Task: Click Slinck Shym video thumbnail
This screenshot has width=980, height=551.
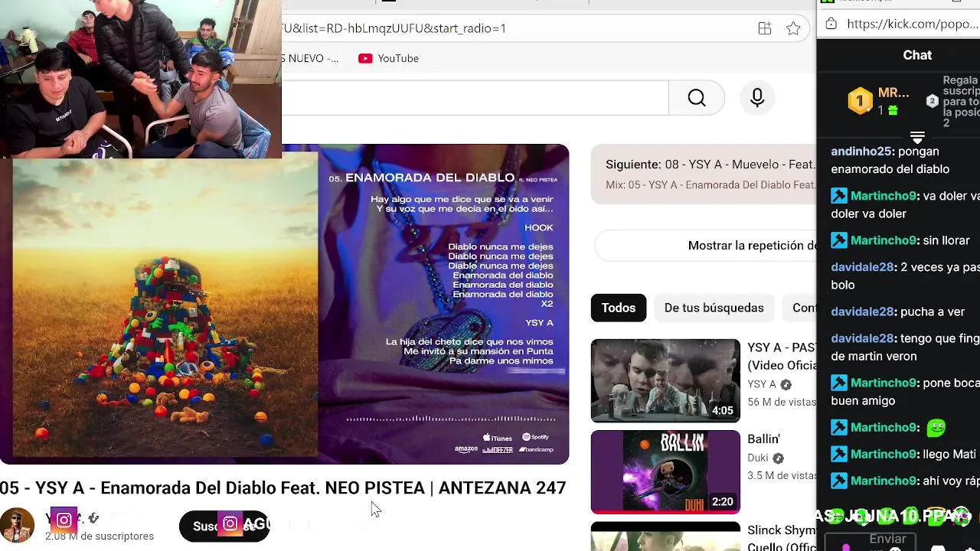Action: 665,536
